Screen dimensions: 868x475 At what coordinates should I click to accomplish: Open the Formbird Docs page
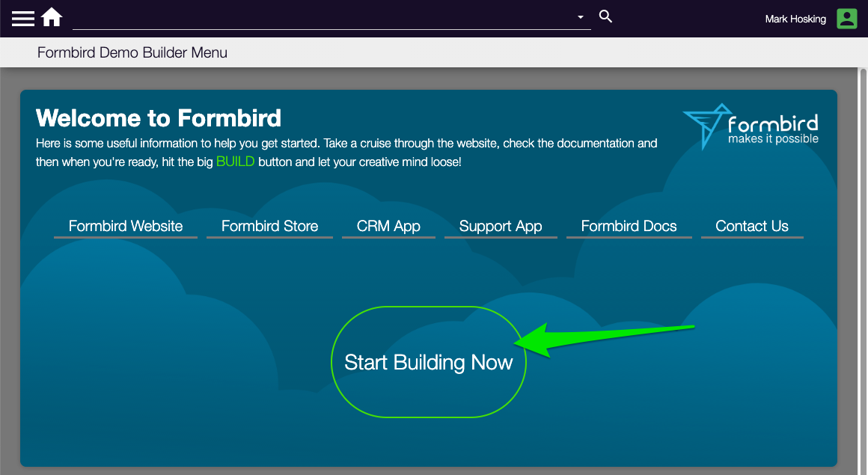[x=629, y=226]
